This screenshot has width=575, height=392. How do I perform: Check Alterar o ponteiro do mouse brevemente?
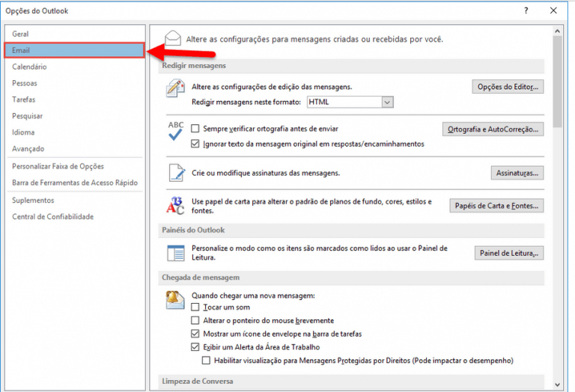[x=195, y=321]
